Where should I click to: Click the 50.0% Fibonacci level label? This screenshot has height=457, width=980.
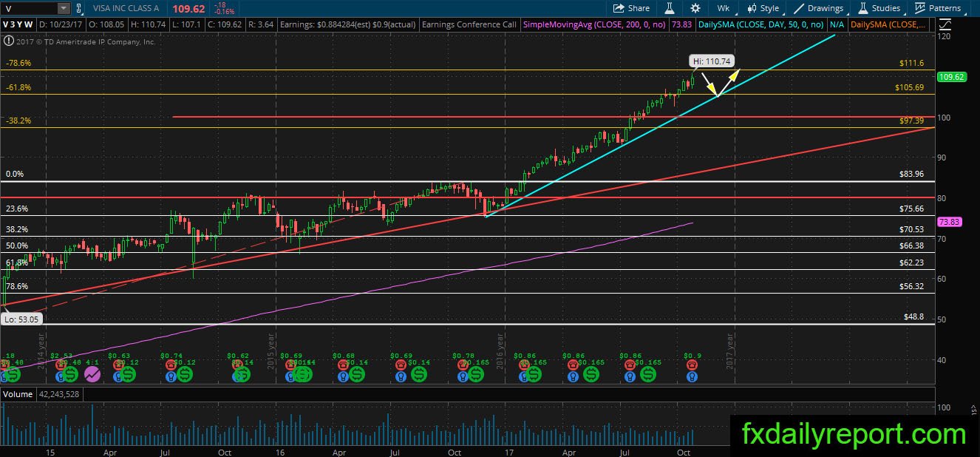pos(16,246)
